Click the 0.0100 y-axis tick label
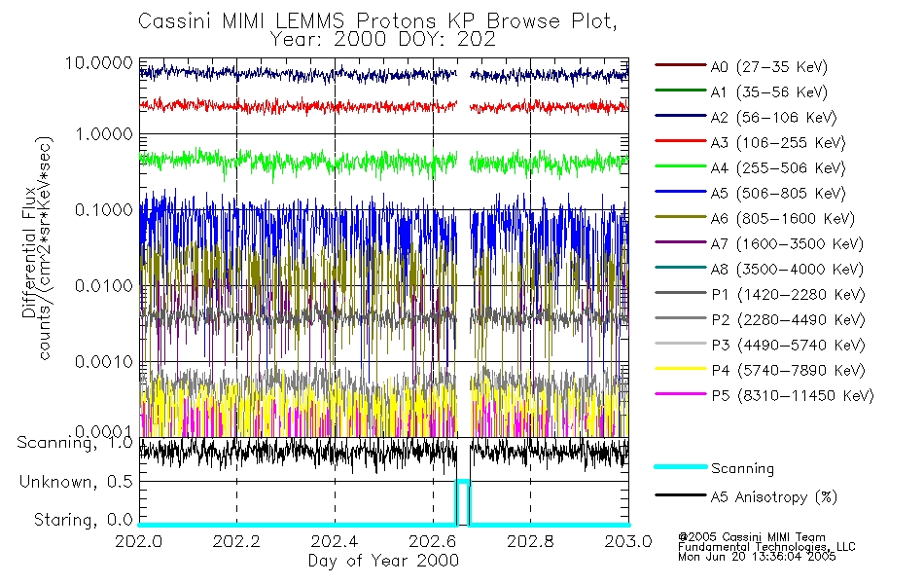 [104, 286]
